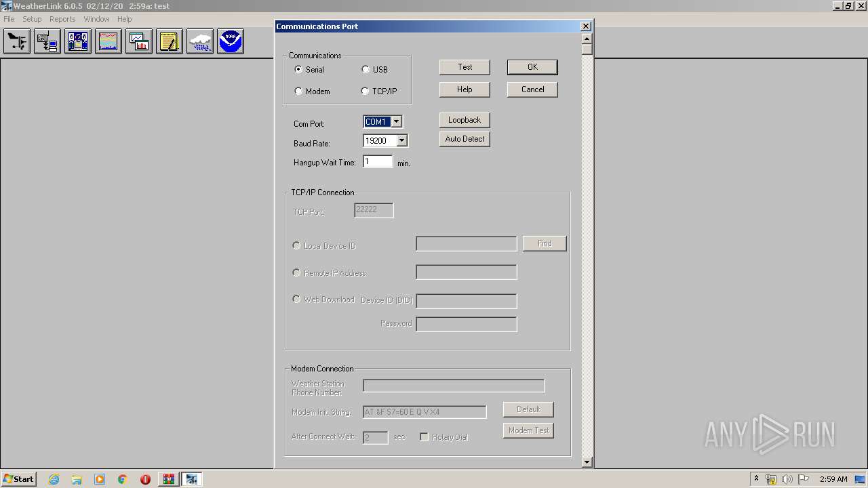Screen dimensions: 868x488
Task: Expand the Baud Rate dropdown
Action: coord(401,141)
